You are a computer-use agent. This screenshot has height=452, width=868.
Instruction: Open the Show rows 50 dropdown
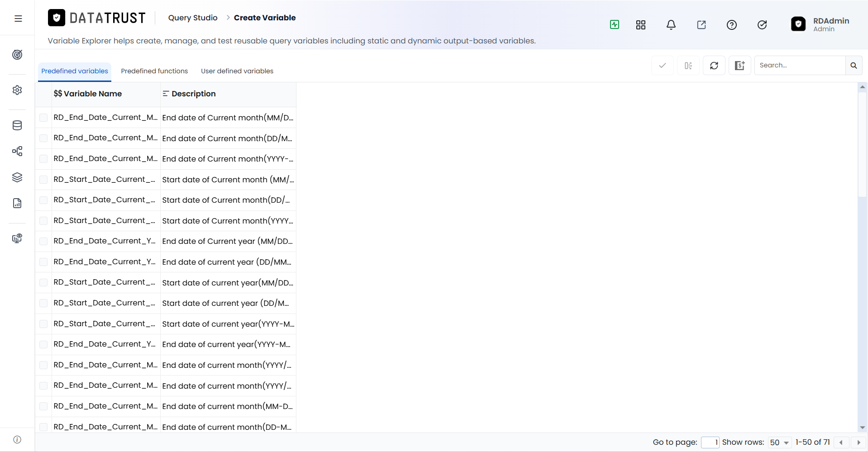pyautogui.click(x=780, y=442)
